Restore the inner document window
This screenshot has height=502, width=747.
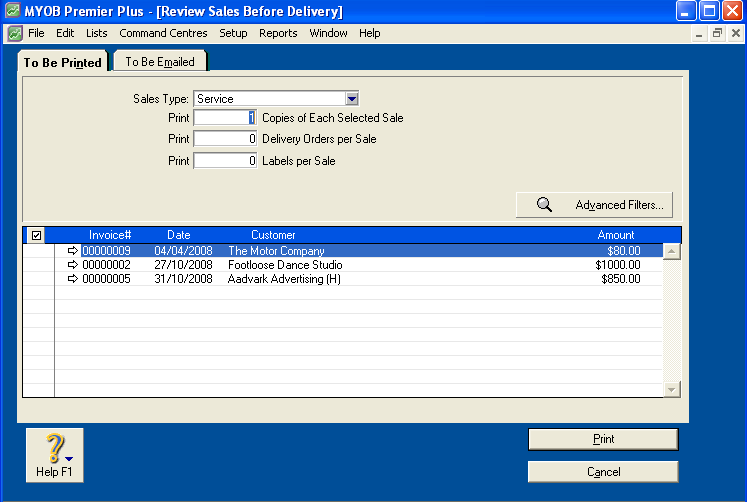point(717,33)
